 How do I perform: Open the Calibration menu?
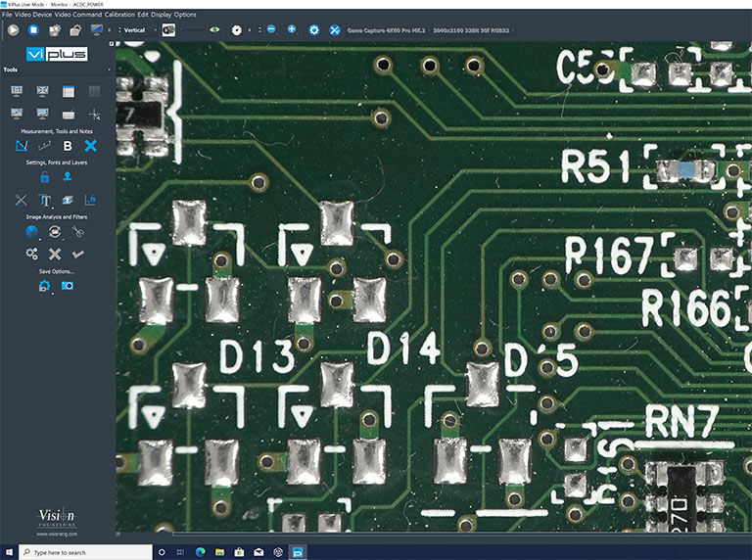(x=119, y=15)
